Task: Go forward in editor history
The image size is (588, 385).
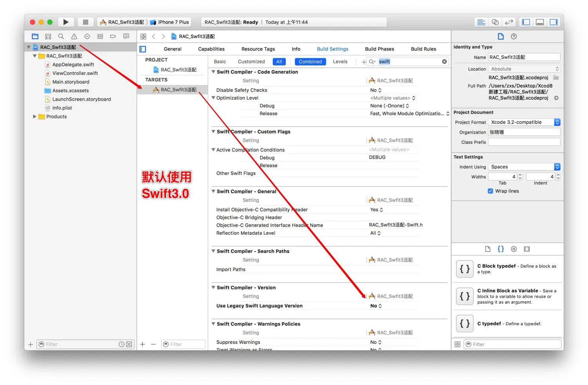Action: tap(163, 36)
